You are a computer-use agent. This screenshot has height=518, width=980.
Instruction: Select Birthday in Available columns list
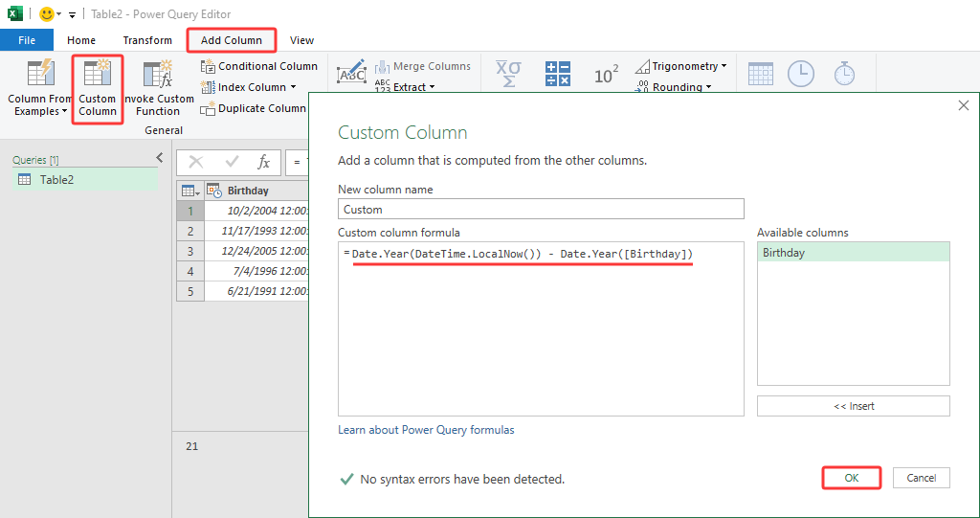pos(853,253)
